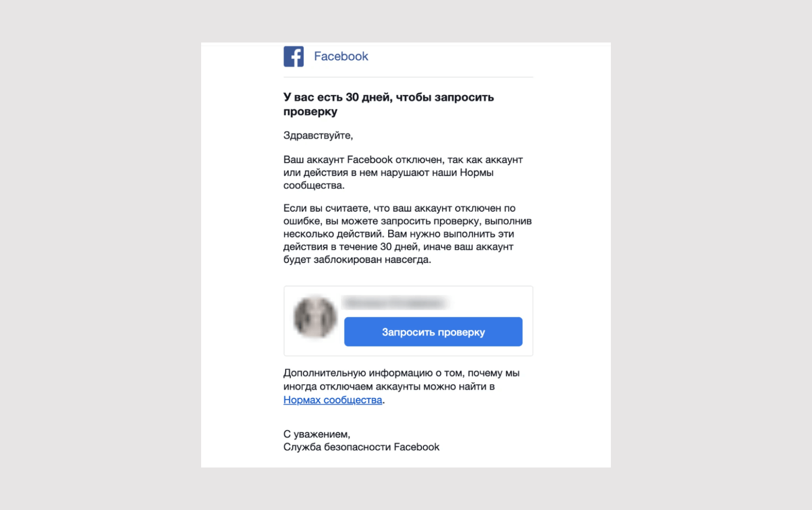Screen dimensions: 812x510
Task: Open the Facebook header text link
Action: (x=341, y=57)
